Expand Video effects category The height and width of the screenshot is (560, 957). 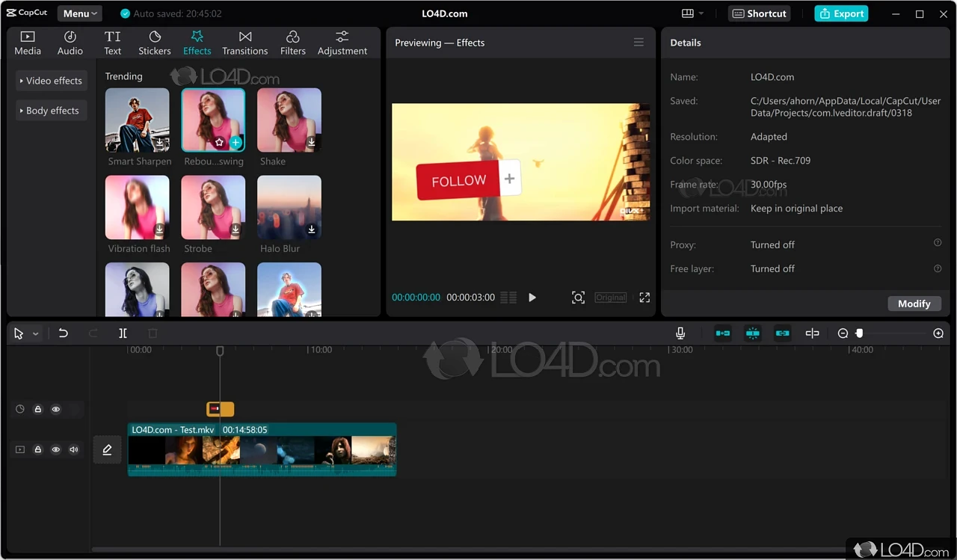coord(51,81)
